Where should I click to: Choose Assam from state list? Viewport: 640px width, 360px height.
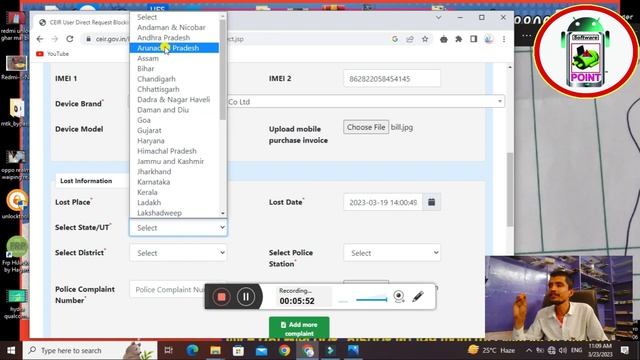pos(174,58)
